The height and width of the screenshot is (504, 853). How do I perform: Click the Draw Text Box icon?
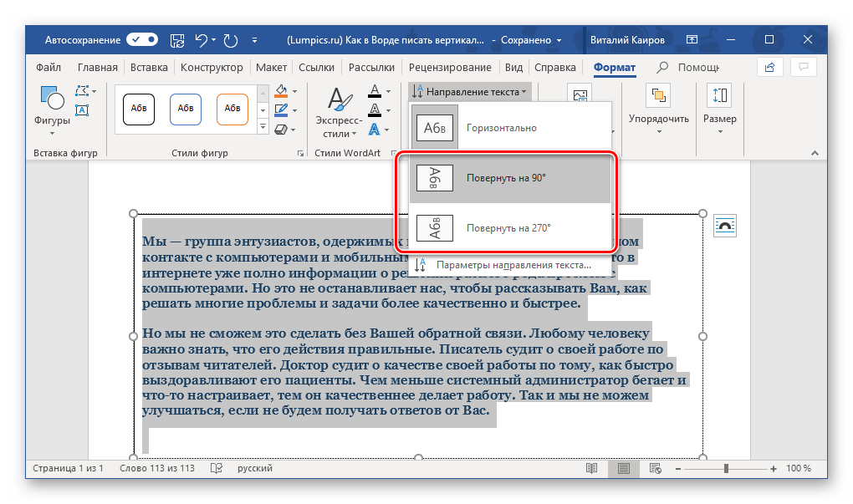pos(82,109)
